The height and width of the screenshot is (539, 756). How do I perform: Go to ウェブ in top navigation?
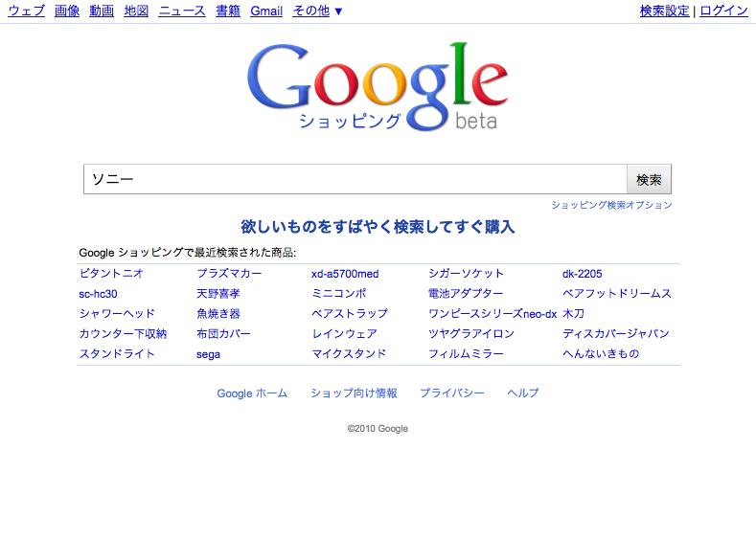(x=27, y=11)
